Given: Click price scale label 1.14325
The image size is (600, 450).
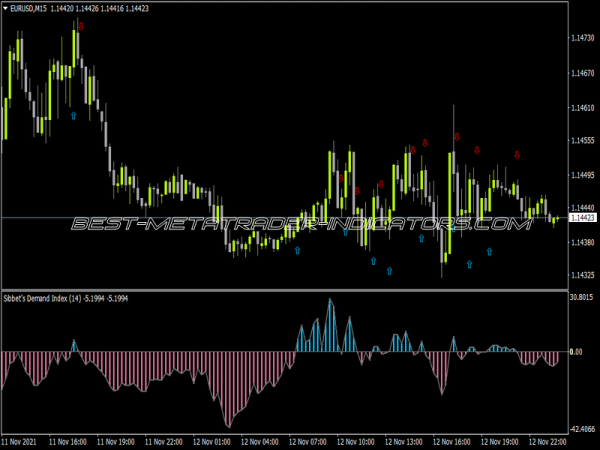Looking at the screenshot, I should (583, 275).
